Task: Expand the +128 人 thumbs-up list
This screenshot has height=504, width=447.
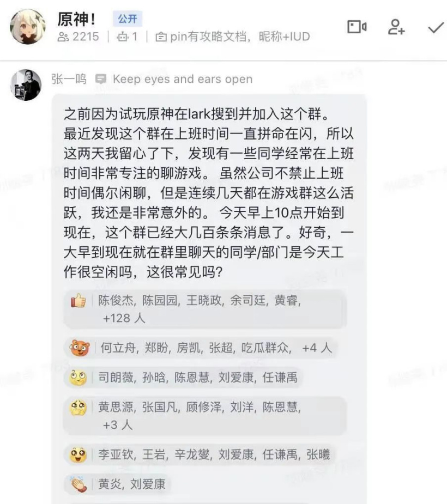Action: click(124, 318)
